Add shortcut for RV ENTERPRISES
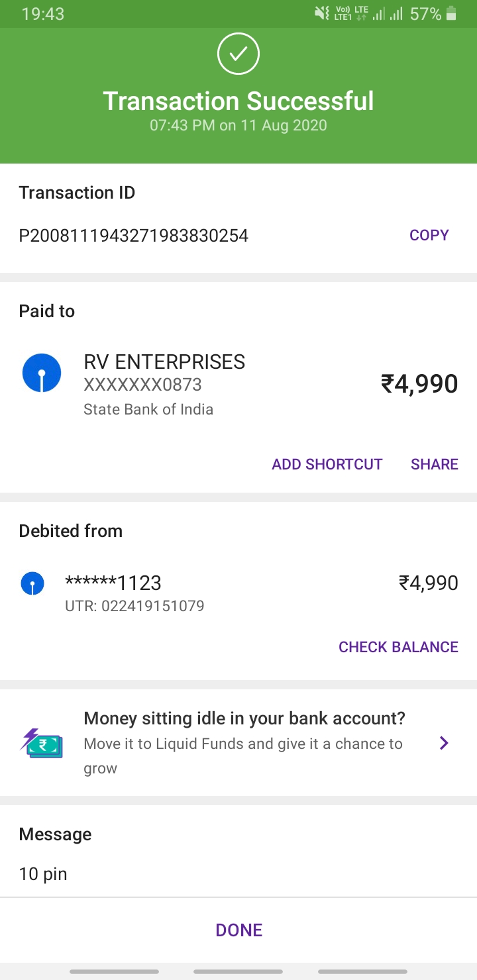Image resolution: width=477 pixels, height=980 pixels. tap(327, 464)
